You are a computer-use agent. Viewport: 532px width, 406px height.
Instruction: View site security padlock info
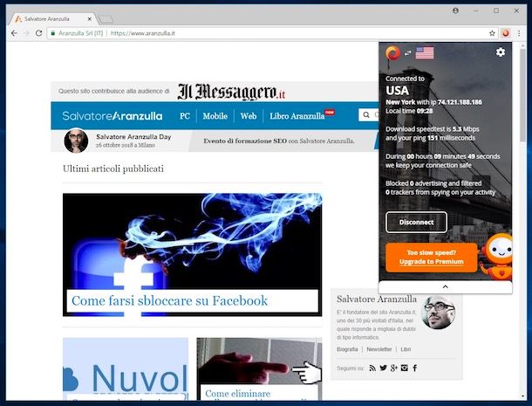point(52,33)
